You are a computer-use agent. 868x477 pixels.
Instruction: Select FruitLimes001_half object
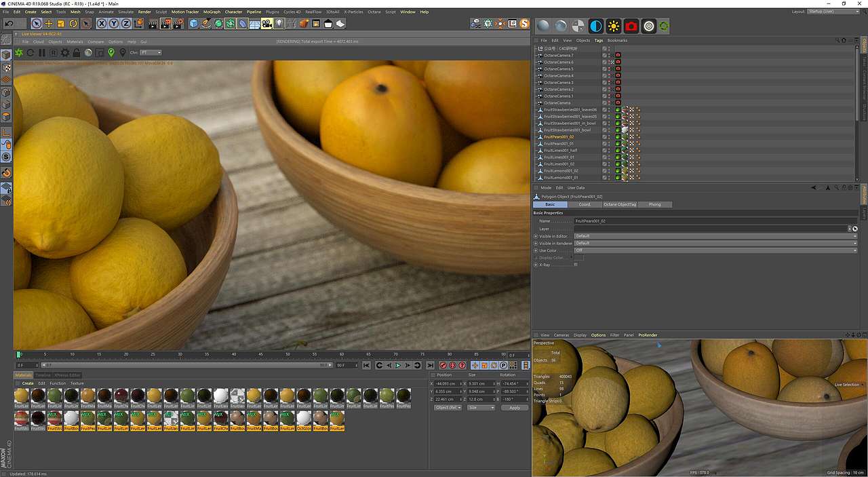tap(560, 150)
